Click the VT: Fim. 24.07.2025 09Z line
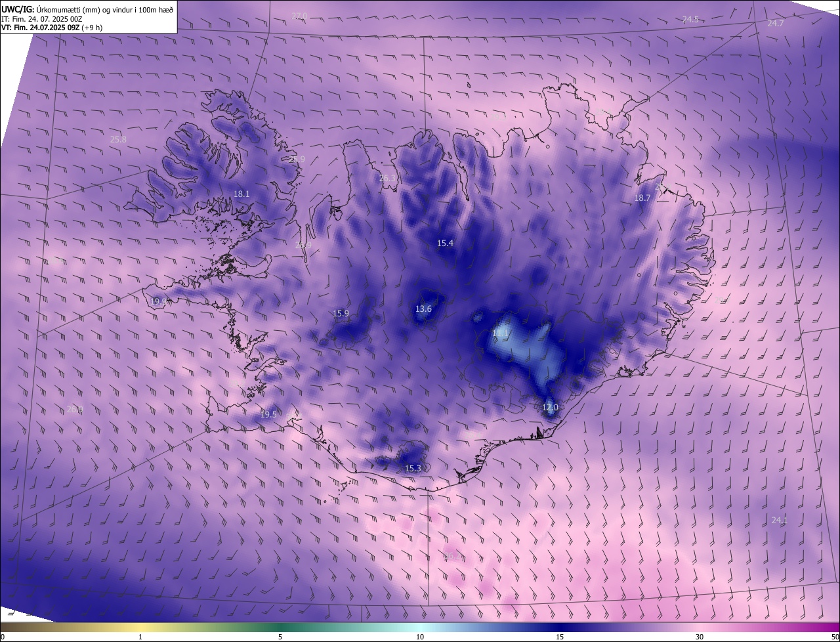This screenshot has height=642, width=840. 52,28
